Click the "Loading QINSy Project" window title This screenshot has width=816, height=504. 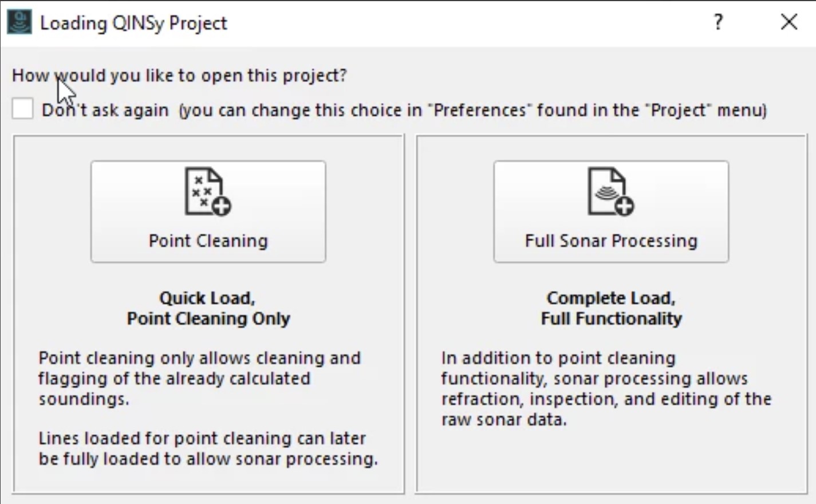[x=133, y=23]
